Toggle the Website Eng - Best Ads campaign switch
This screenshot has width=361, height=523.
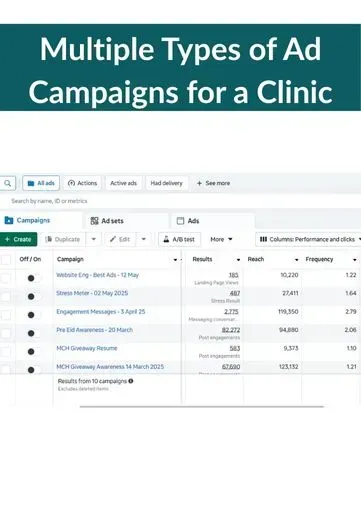[34, 278]
